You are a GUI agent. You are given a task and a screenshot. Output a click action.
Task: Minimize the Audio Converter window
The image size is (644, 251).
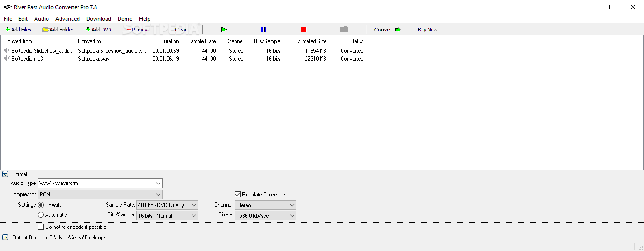(x=590, y=7)
